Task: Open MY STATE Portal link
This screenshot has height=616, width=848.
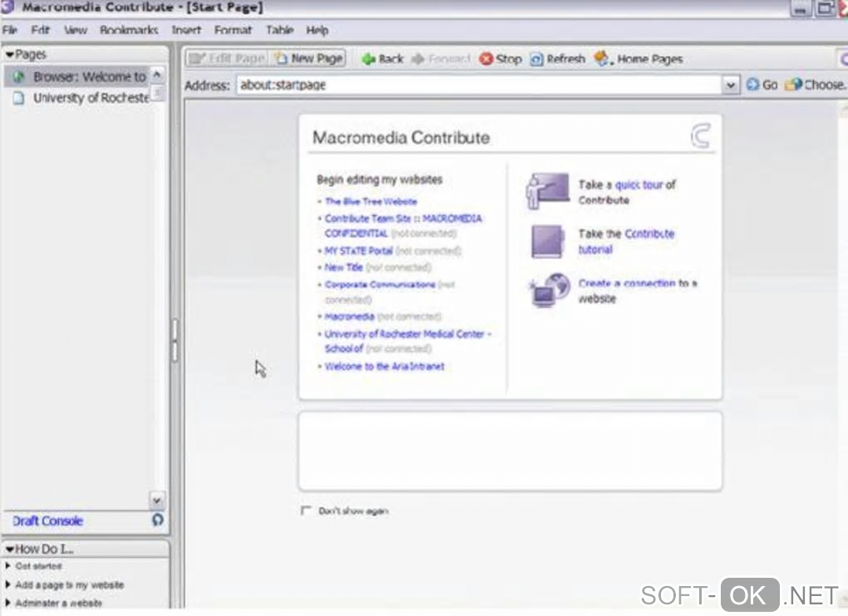Action: tap(358, 251)
